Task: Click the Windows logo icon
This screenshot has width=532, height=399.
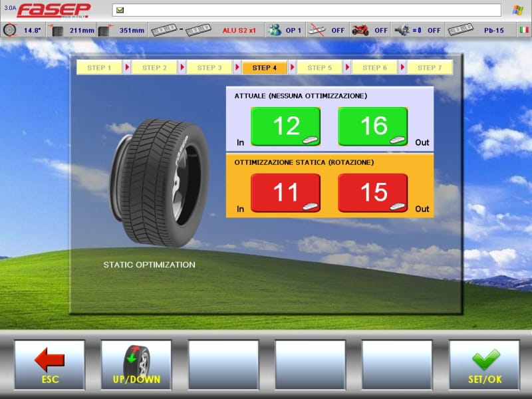Action: click(x=517, y=10)
